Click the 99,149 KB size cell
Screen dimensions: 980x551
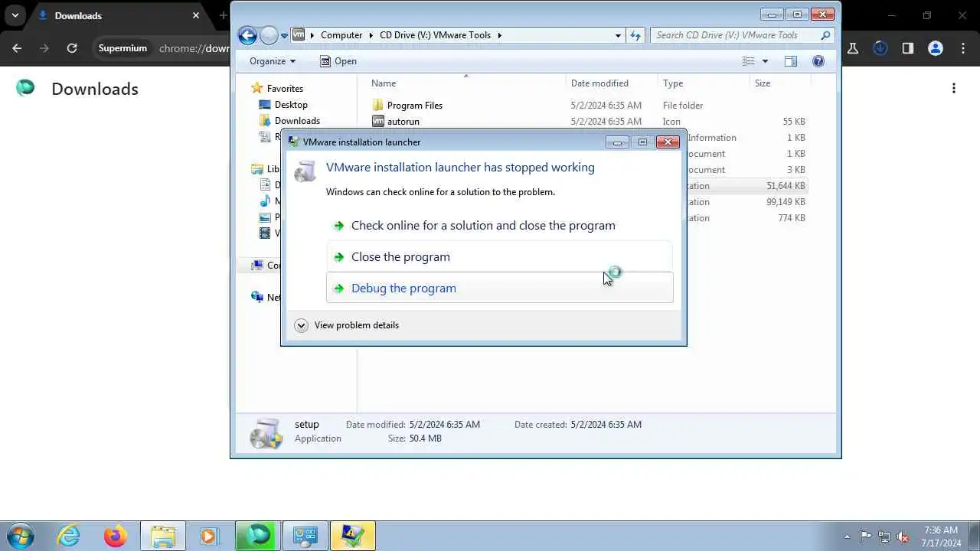pos(786,202)
